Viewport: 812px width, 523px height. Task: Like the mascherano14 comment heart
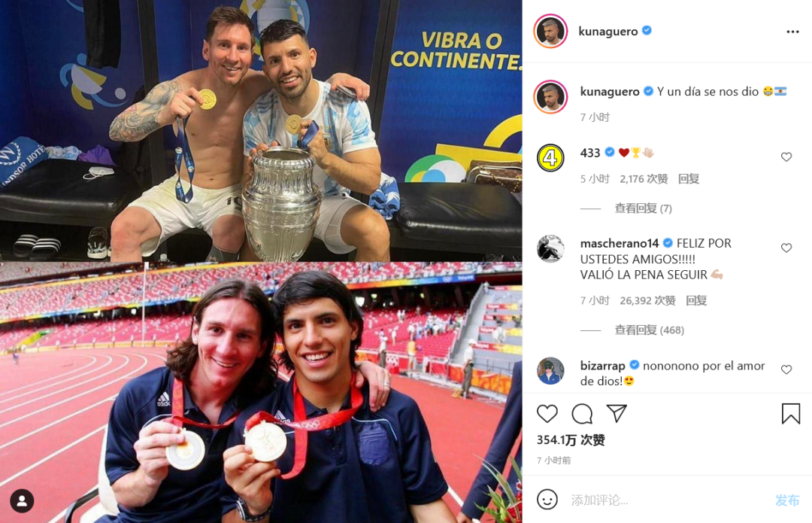[786, 248]
